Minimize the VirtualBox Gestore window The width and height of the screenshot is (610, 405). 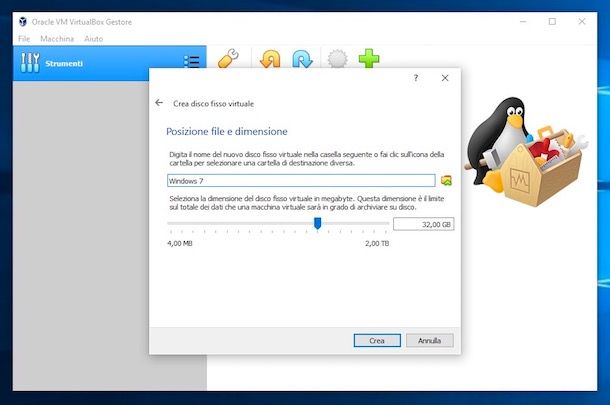coord(523,21)
